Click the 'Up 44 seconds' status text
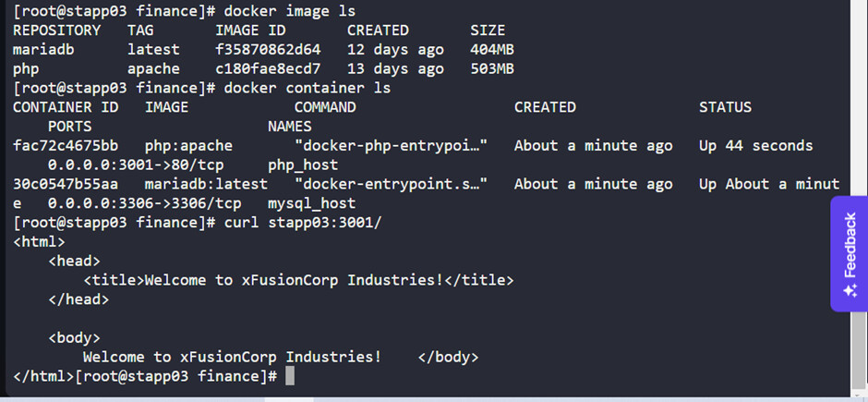 pos(755,145)
